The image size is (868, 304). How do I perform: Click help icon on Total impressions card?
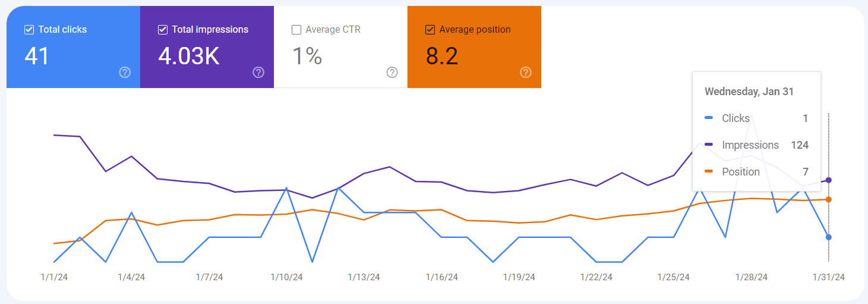tap(258, 73)
